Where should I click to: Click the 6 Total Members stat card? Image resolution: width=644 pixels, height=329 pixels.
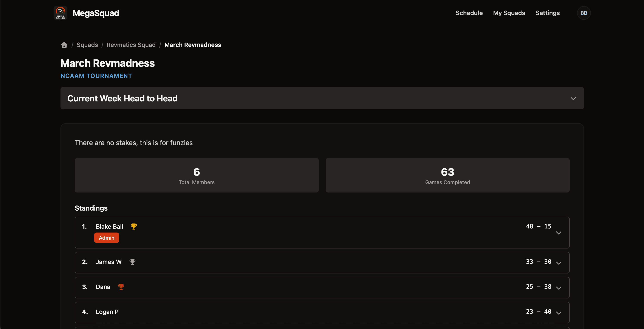[197, 175]
